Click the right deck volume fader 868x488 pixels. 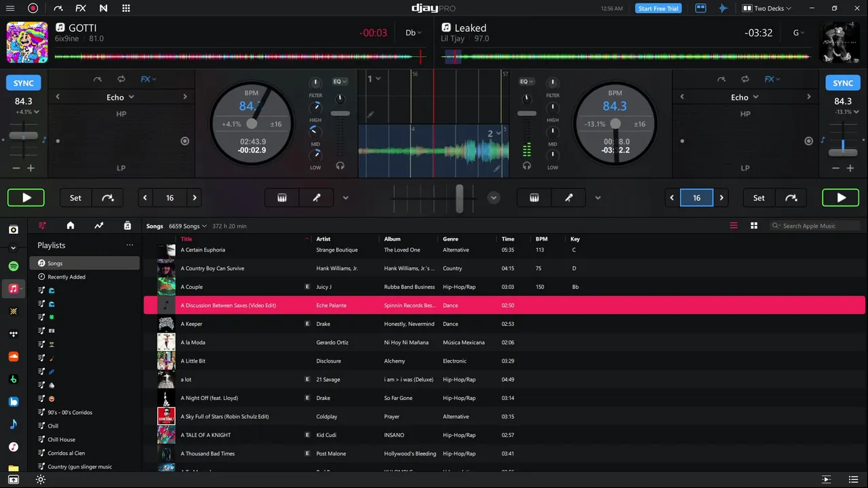click(527, 113)
